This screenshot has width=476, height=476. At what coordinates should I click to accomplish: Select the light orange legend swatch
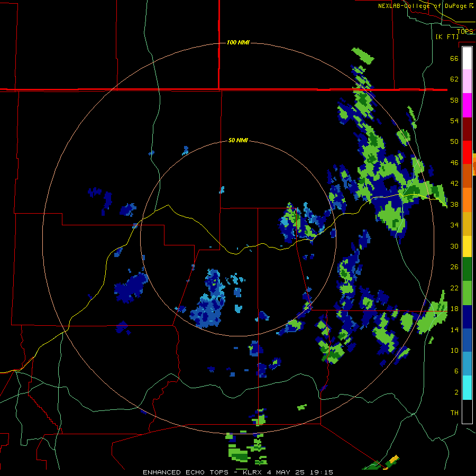pos(467,200)
